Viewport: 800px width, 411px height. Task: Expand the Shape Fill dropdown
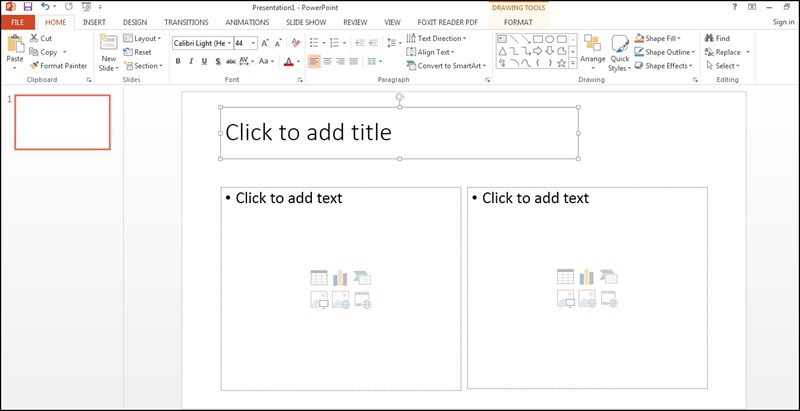[x=679, y=38]
